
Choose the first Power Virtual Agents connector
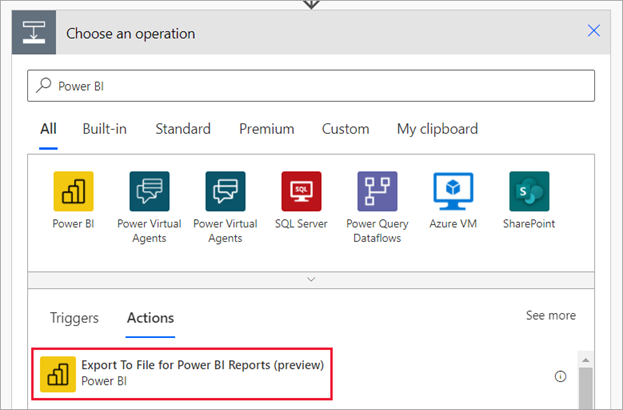pos(149,191)
